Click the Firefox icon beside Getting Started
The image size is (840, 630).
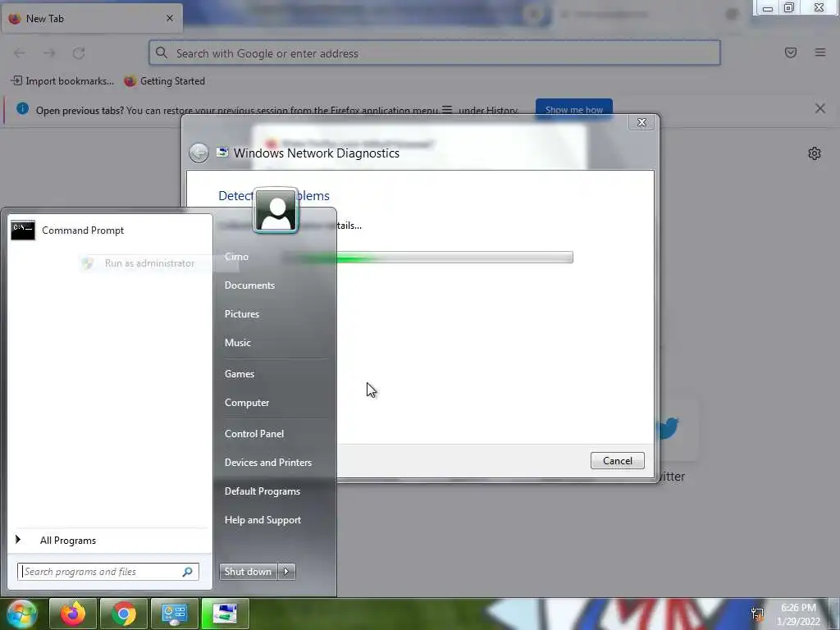130,81
